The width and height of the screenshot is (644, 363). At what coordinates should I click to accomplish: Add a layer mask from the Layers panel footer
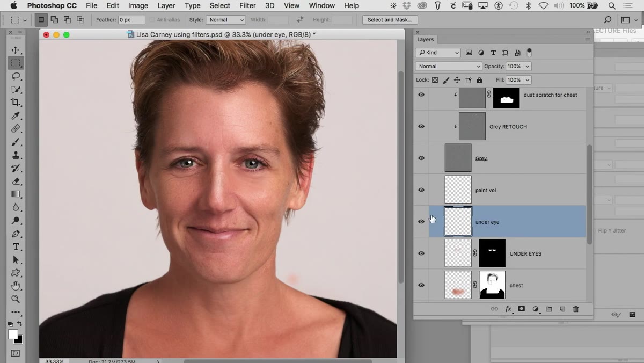point(521,309)
